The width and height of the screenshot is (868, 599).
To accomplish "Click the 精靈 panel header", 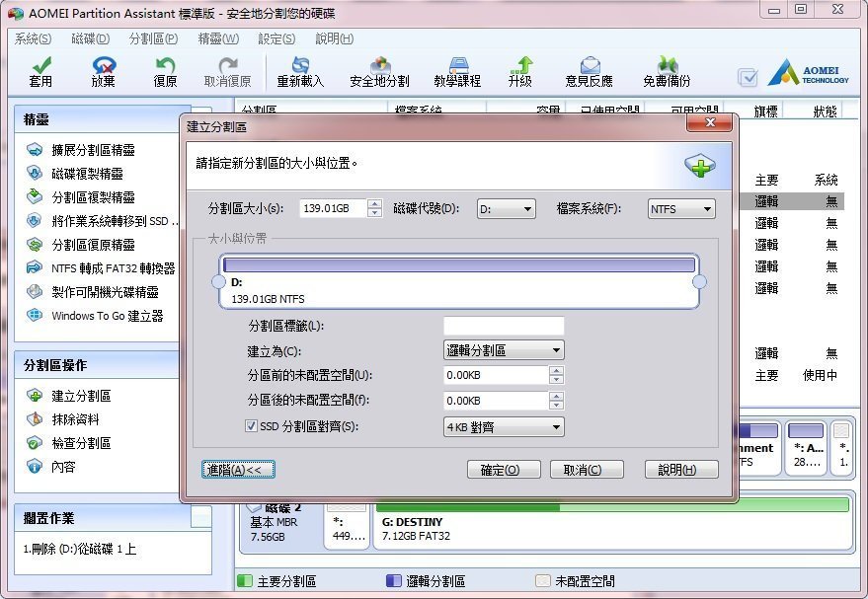I will [103, 119].
